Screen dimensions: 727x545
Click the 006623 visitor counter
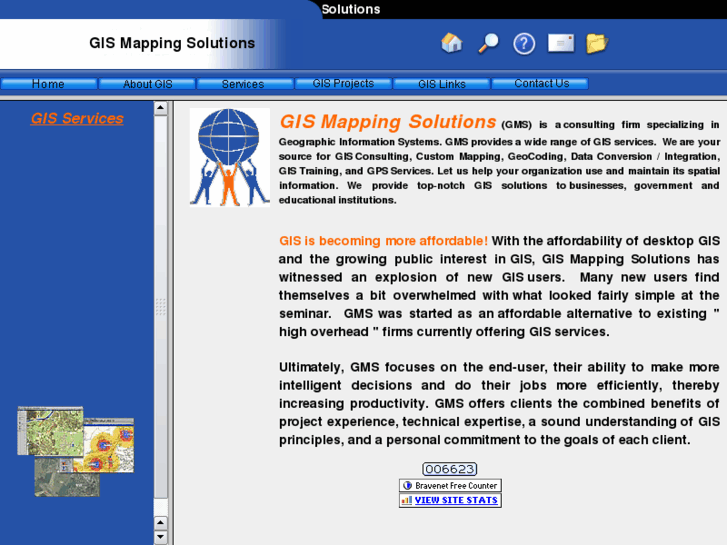(x=449, y=469)
